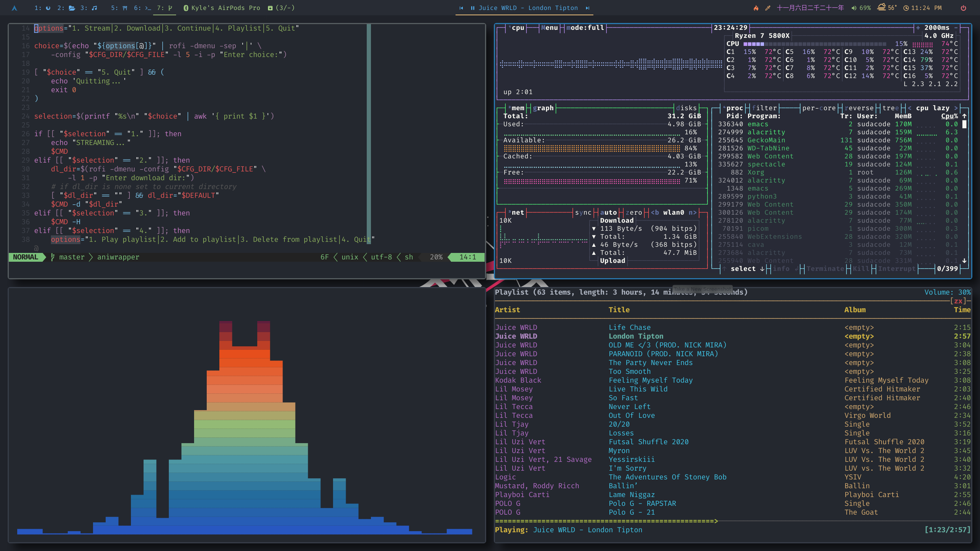Viewport: 980px width, 551px height.
Task: Click the power button icon in bar
Action: point(964,8)
